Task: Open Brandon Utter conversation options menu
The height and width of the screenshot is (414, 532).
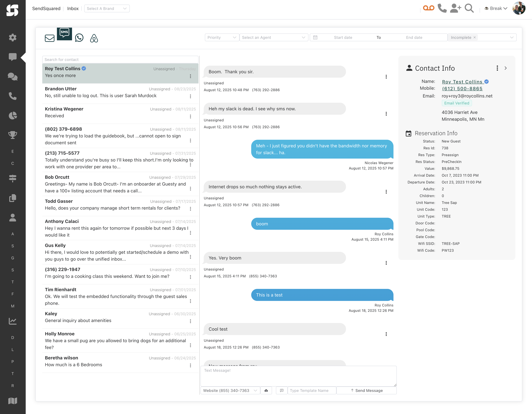Action: (191, 96)
